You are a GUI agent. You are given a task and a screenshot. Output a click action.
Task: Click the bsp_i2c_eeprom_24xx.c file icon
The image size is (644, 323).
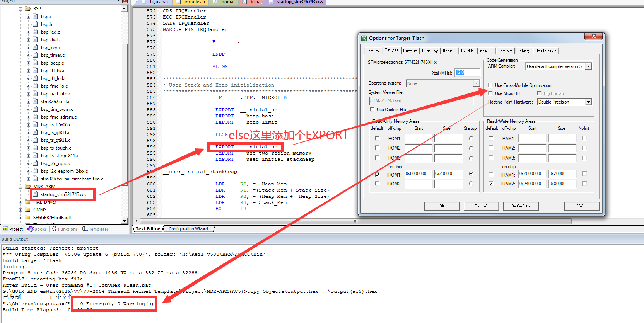point(35,171)
